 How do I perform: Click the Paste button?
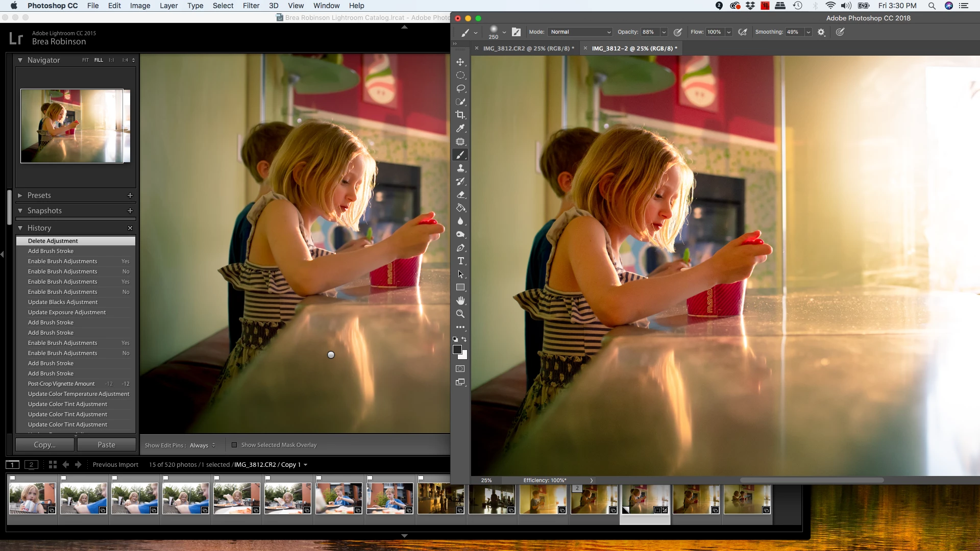106,445
